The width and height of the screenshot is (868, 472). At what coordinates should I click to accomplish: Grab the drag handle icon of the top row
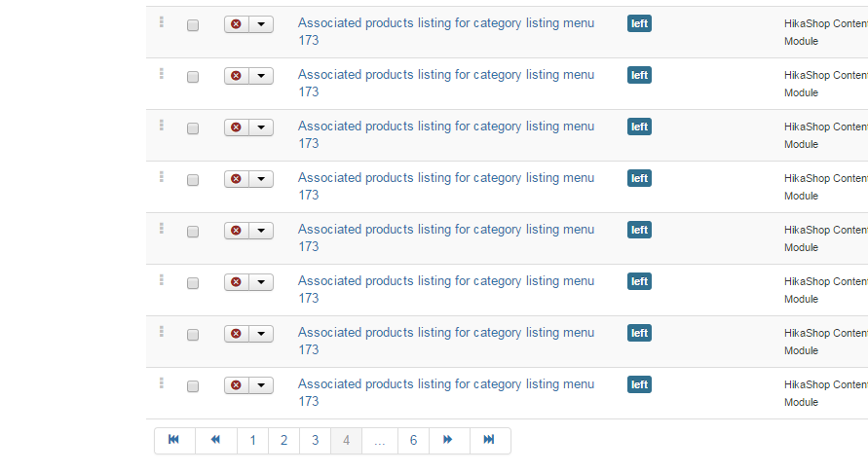(x=162, y=22)
